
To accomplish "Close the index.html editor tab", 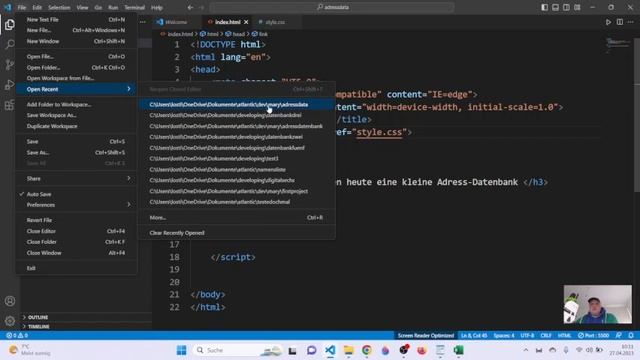I will point(246,22).
